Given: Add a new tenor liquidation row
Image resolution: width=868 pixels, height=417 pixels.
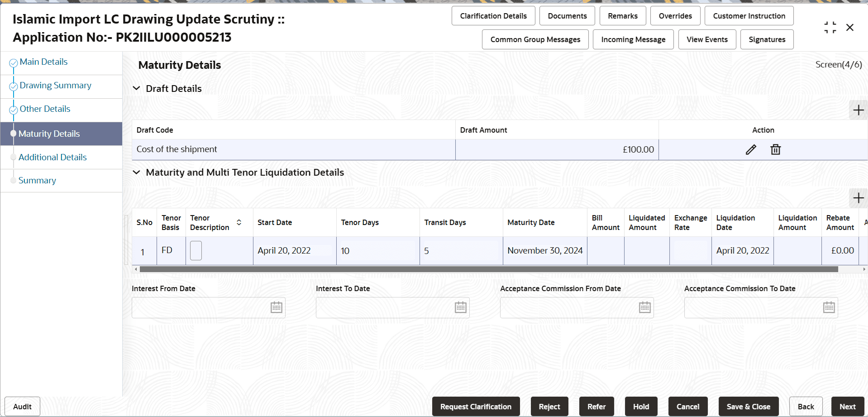Looking at the screenshot, I should (858, 198).
